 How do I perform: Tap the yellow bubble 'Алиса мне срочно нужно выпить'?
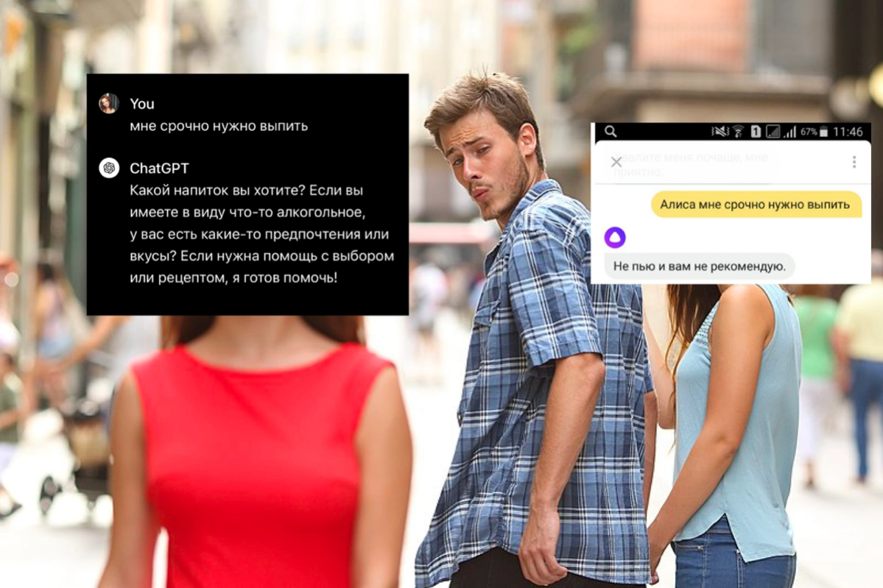pyautogui.click(x=756, y=205)
